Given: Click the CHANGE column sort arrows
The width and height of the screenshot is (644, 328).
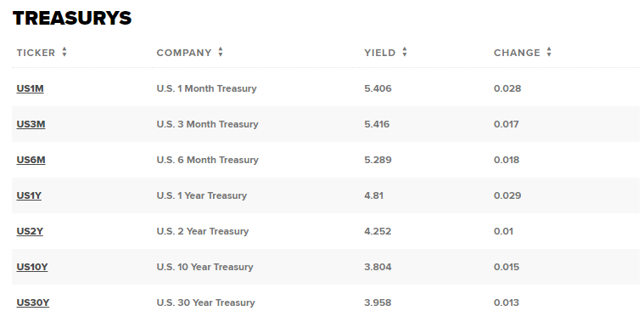Looking at the screenshot, I should pos(549,52).
